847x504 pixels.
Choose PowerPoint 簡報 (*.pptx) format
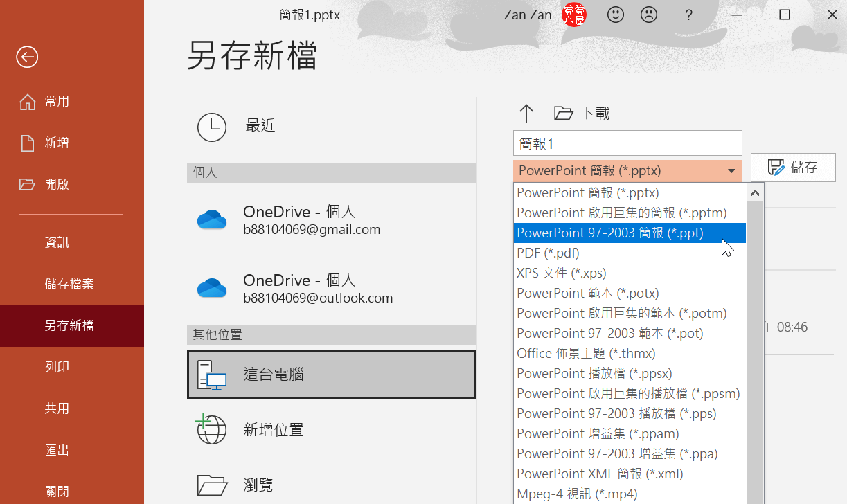pos(630,193)
